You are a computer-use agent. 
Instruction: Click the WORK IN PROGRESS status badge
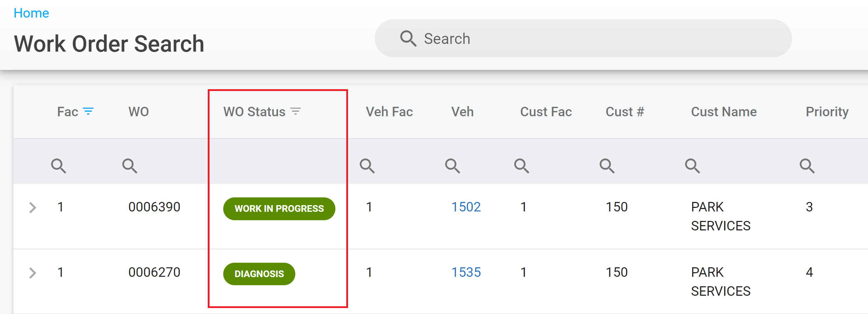pos(279,209)
